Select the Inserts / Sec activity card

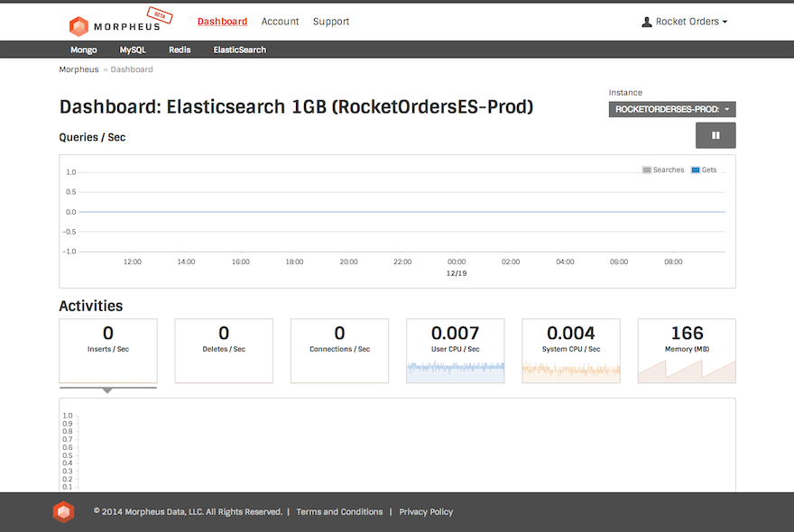pyautogui.click(x=108, y=351)
